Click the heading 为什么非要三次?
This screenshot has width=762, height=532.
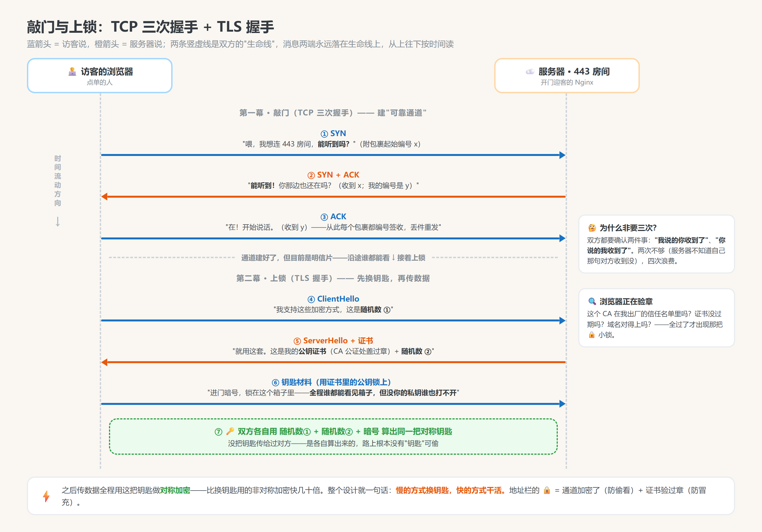pos(628,228)
